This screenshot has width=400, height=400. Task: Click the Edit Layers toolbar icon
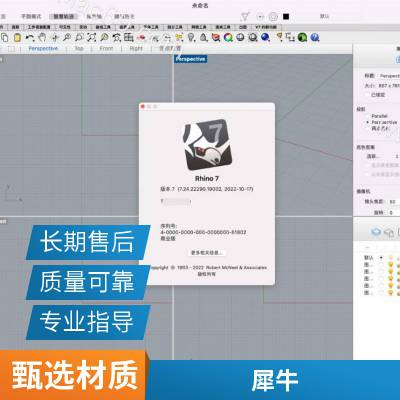click(216, 37)
